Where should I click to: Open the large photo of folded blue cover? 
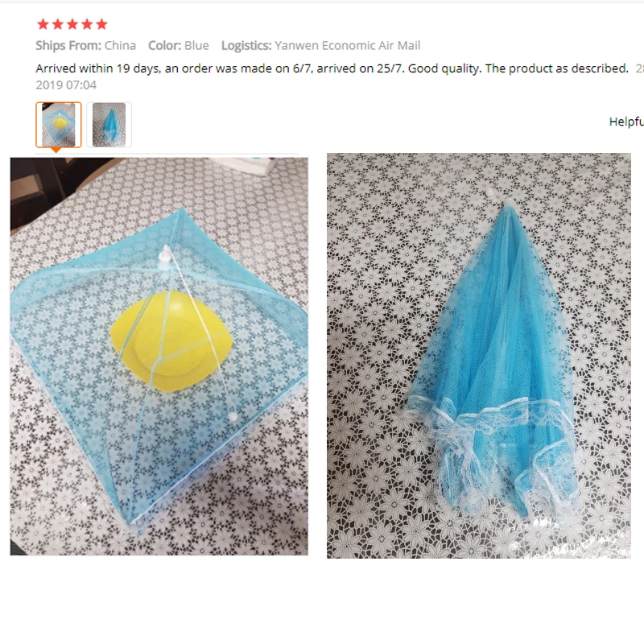point(478,356)
